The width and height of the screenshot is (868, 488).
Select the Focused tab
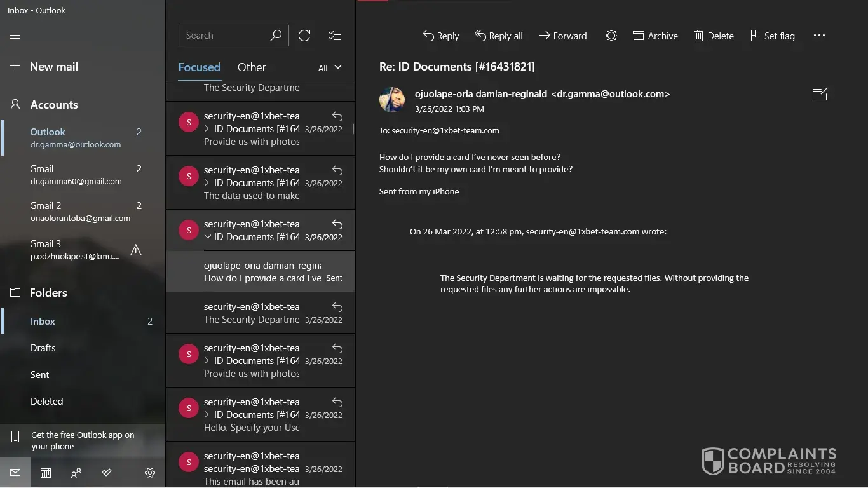click(x=199, y=67)
